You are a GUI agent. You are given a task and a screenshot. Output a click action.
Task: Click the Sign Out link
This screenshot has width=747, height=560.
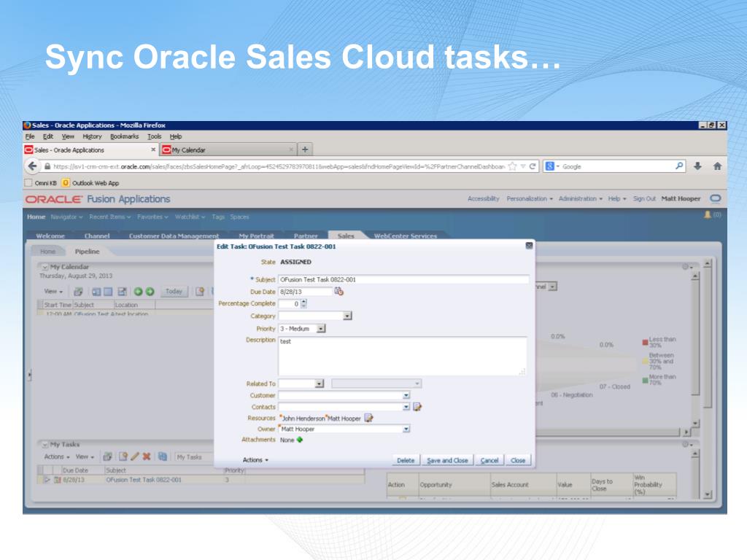pos(644,198)
